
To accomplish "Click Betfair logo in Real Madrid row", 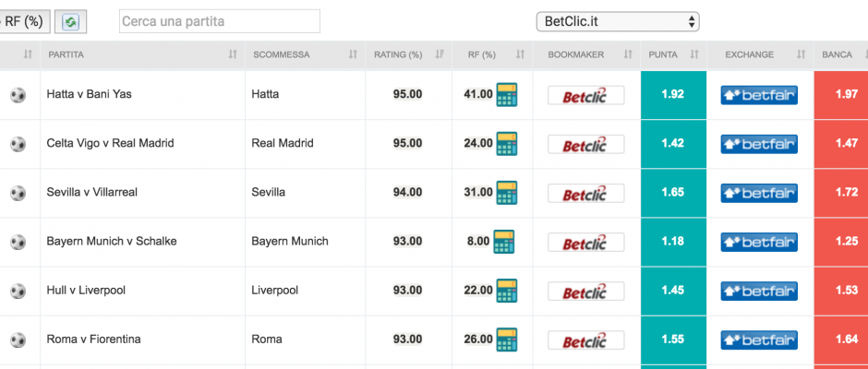I will click(x=759, y=144).
